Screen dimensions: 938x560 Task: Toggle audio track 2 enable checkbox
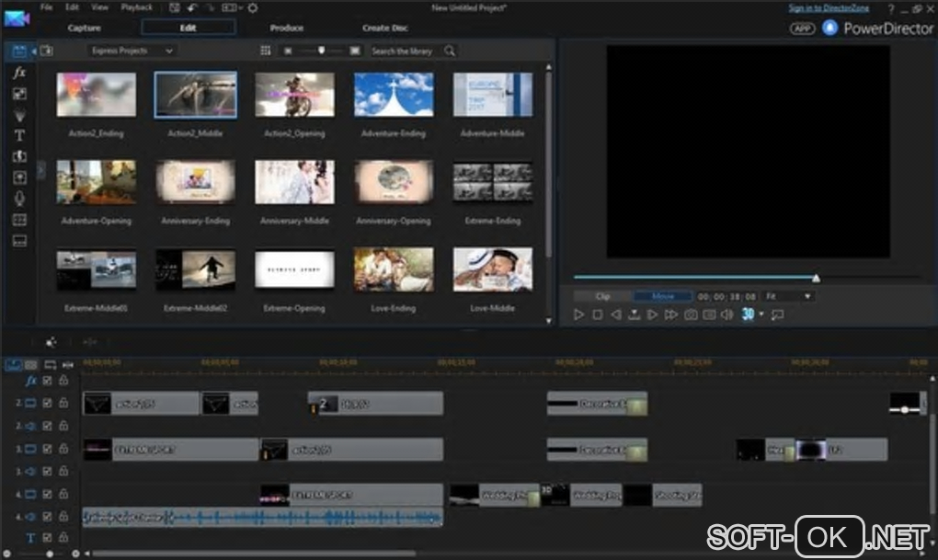click(47, 426)
